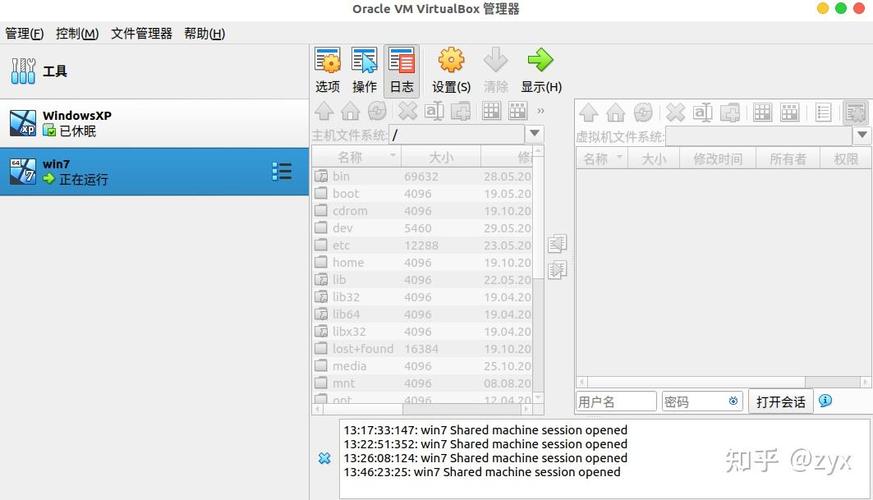Click the guest 权限 column header
The height and width of the screenshot is (500, 873).
(x=845, y=159)
